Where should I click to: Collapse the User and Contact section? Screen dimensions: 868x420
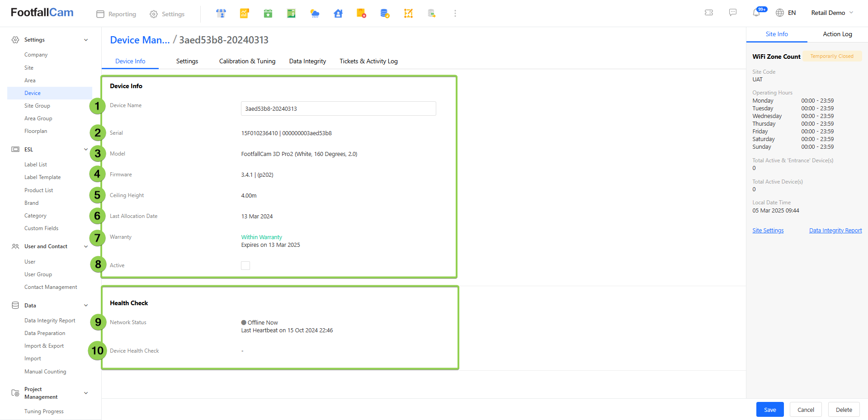click(86, 246)
